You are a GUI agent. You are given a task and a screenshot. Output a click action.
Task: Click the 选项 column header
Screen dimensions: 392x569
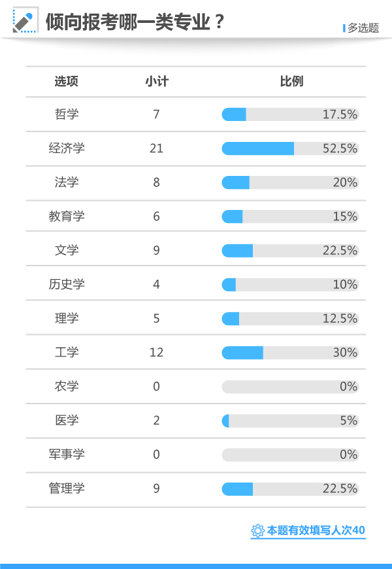click(x=67, y=82)
